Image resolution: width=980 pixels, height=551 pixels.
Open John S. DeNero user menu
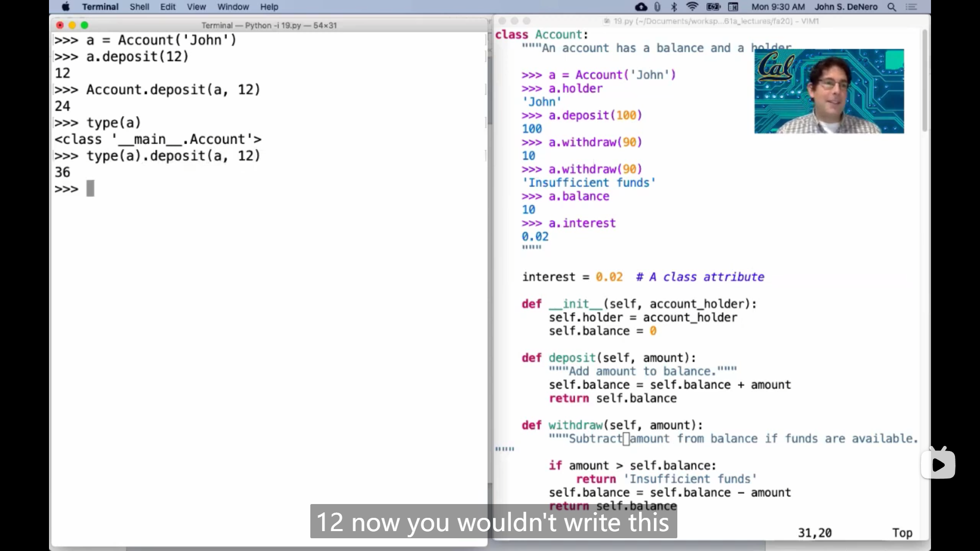point(846,7)
